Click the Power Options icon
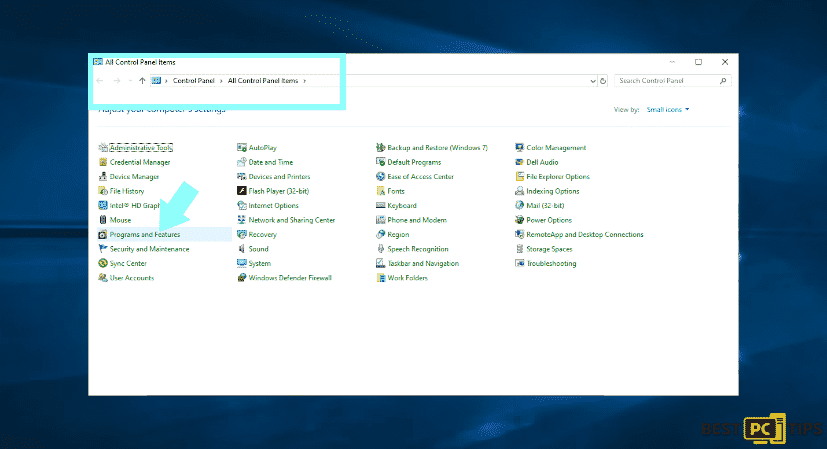The width and height of the screenshot is (827, 449). coord(520,220)
